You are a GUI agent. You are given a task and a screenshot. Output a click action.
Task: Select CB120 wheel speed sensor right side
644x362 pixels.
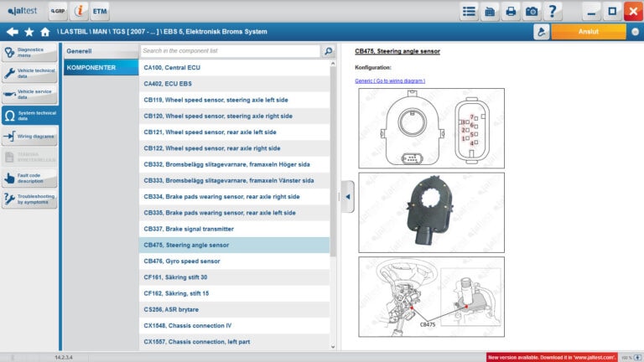tap(234, 116)
